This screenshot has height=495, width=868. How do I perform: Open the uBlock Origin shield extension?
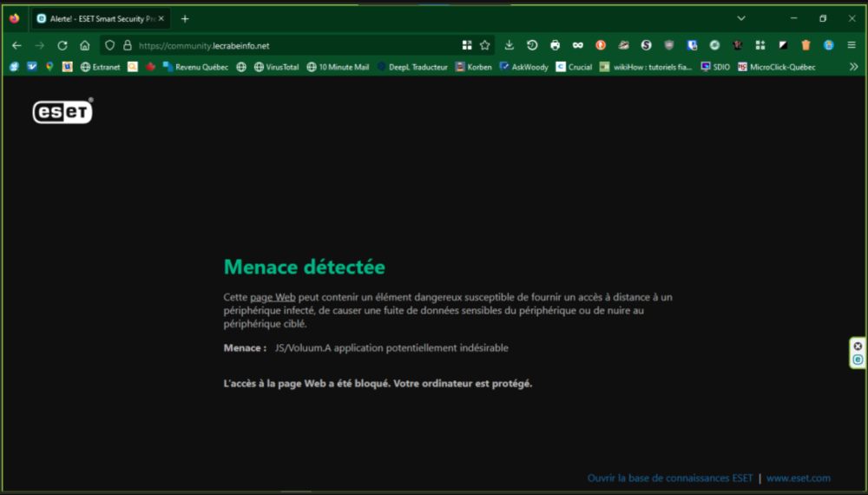coord(668,45)
